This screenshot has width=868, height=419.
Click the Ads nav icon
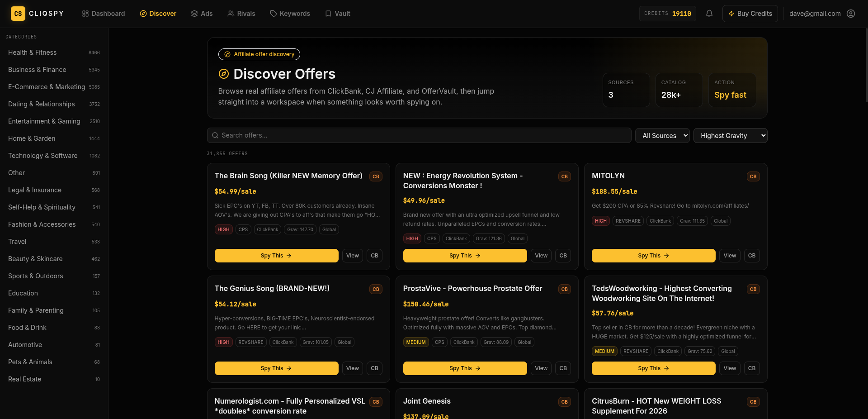coord(194,14)
